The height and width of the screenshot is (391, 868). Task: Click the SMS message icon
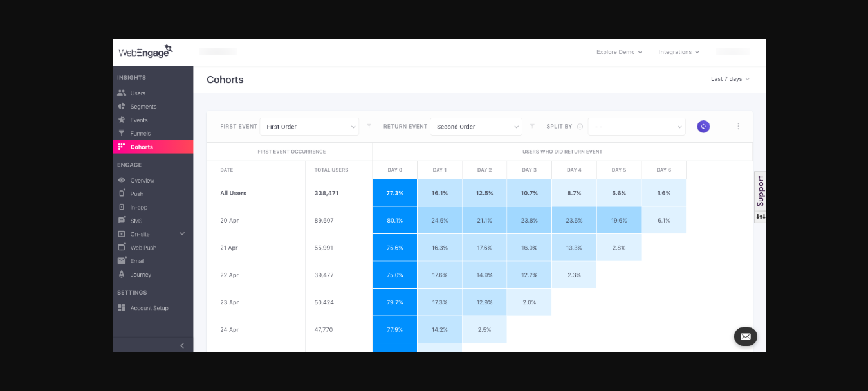122,221
